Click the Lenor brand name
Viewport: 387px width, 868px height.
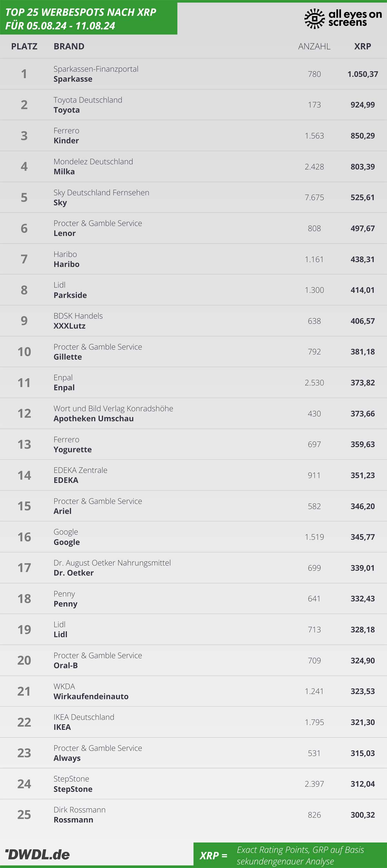pos(64,233)
